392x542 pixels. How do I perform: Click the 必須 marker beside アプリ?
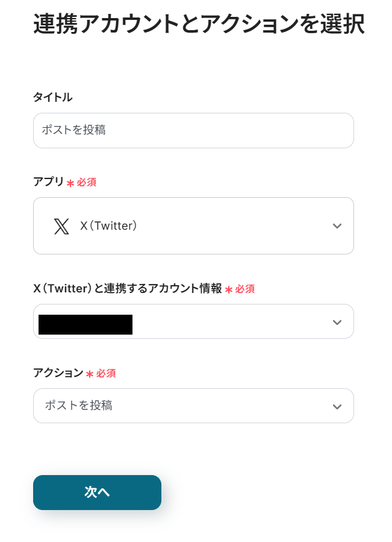click(x=87, y=182)
